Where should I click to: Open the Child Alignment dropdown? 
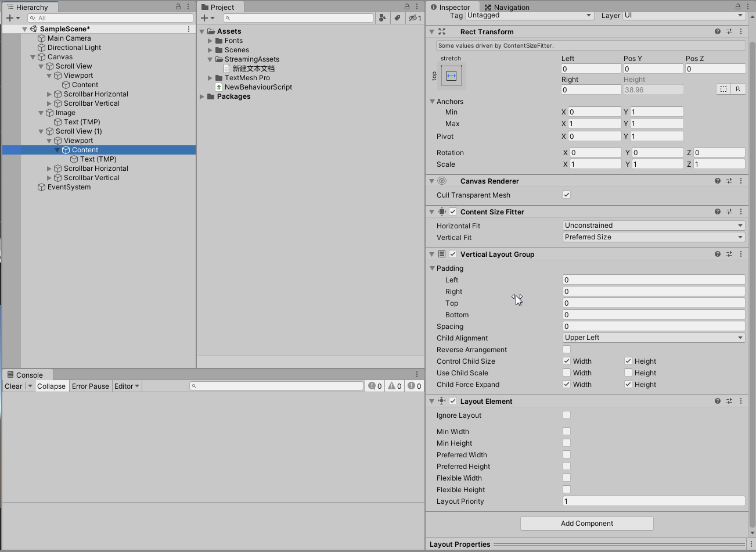coord(653,338)
